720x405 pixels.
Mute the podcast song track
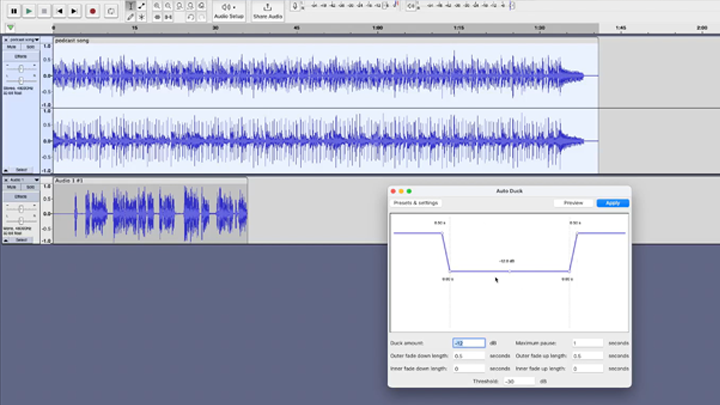click(12, 47)
